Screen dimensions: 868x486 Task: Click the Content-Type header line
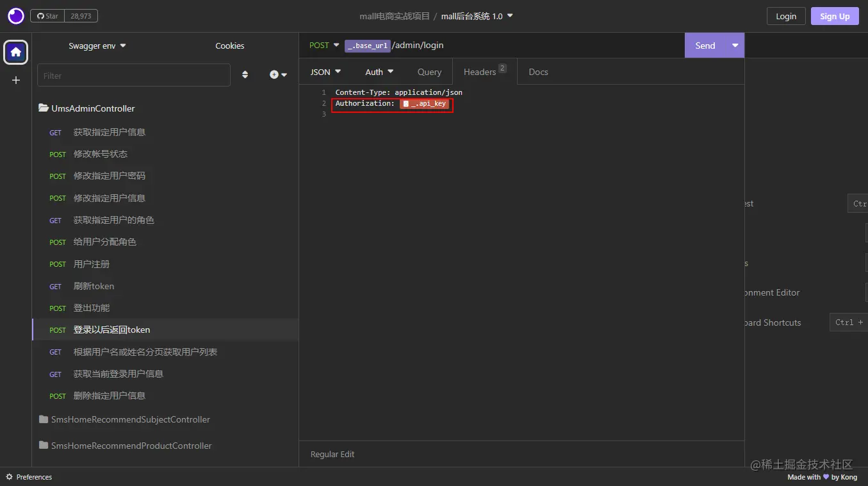pyautogui.click(x=399, y=92)
